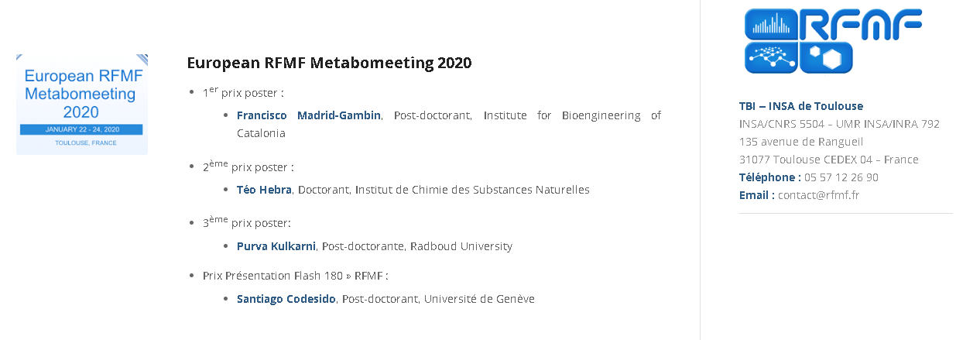Open the contact@rfmf.fr email address
This screenshot has width=980, height=340.
pos(818,195)
